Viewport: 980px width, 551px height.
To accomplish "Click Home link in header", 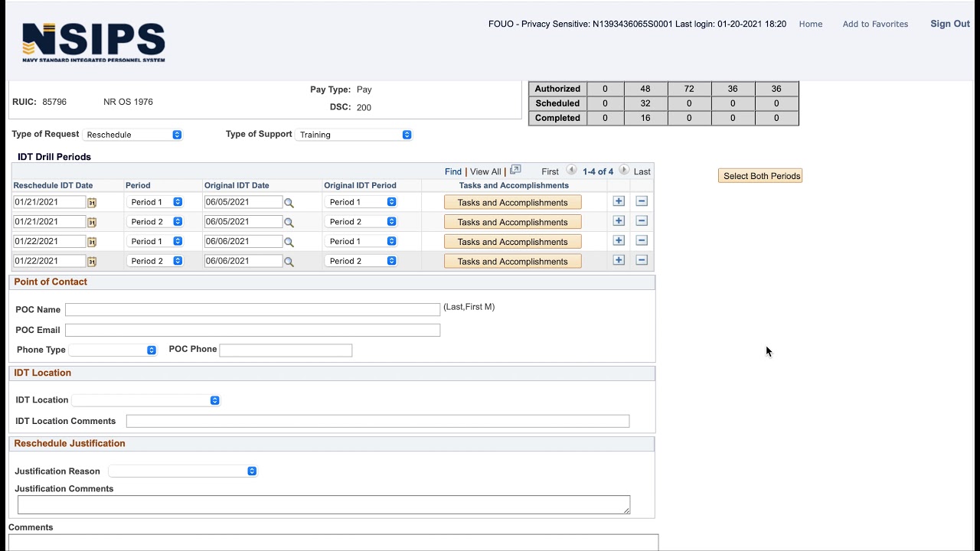I will (811, 24).
